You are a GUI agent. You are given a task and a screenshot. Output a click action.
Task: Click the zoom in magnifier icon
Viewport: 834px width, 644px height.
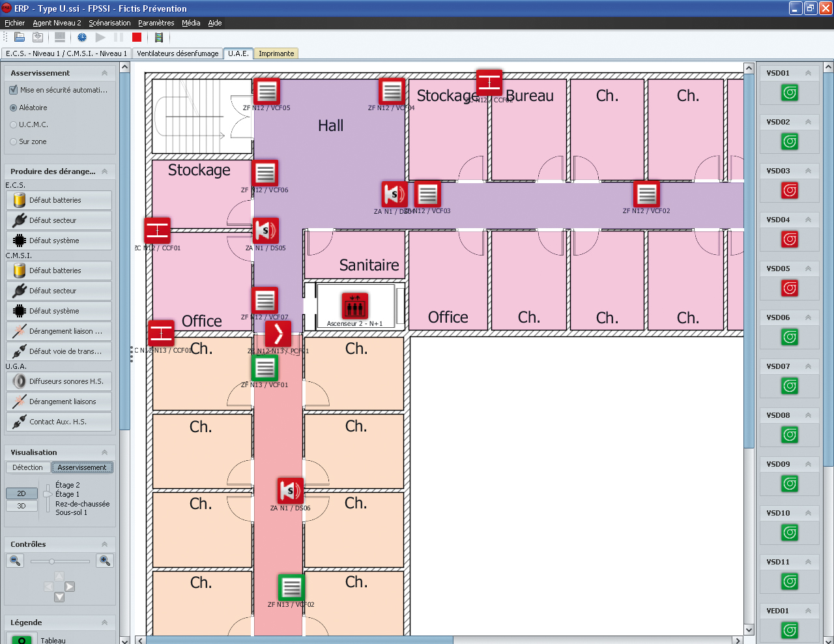104,561
